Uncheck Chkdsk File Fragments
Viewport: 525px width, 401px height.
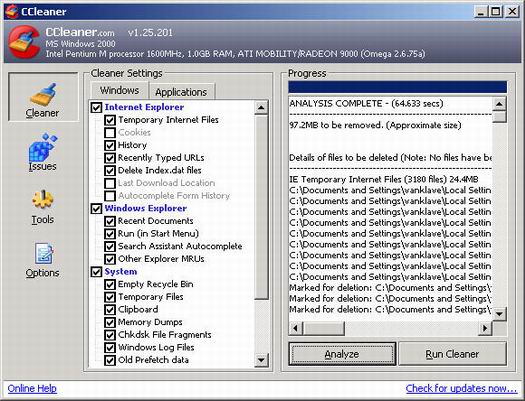point(110,335)
